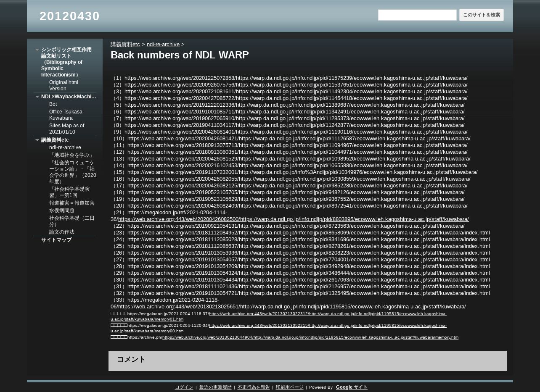Open 「社会科学基礎演習」ー第1回 sidebar link
Image resolution: width=540 pixels, height=392 pixels.
point(70,192)
